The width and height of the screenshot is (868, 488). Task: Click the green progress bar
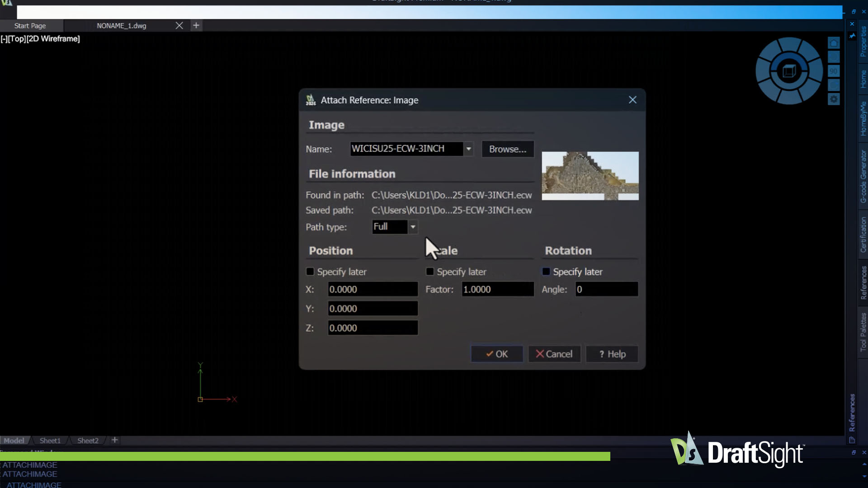click(x=305, y=456)
